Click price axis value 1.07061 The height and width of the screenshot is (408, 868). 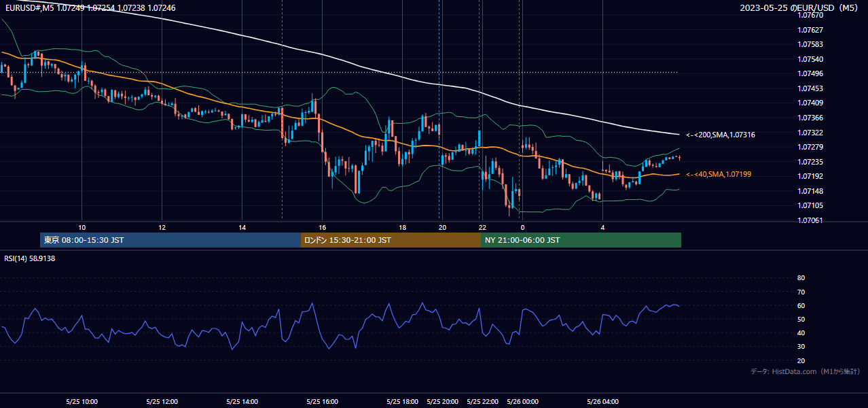(810, 220)
